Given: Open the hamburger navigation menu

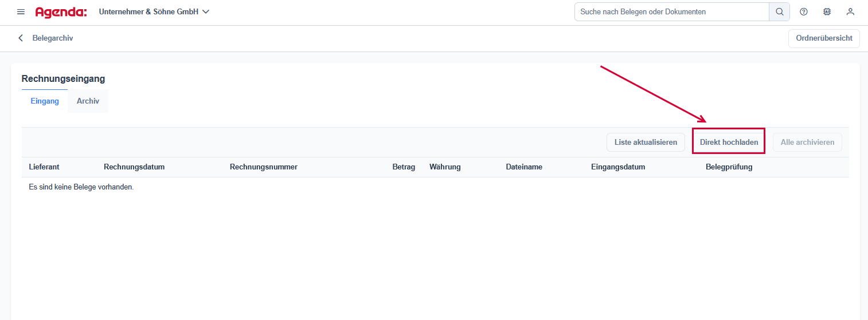Looking at the screenshot, I should 21,11.
